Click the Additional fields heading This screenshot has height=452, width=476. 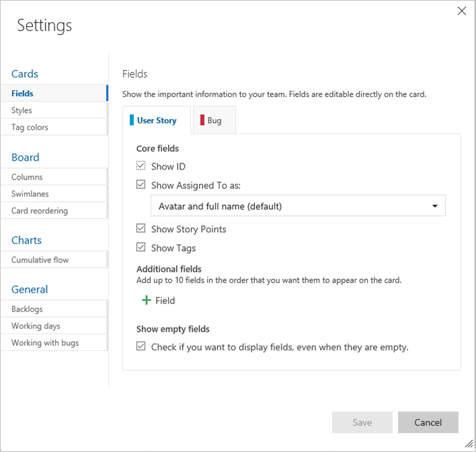click(x=169, y=269)
